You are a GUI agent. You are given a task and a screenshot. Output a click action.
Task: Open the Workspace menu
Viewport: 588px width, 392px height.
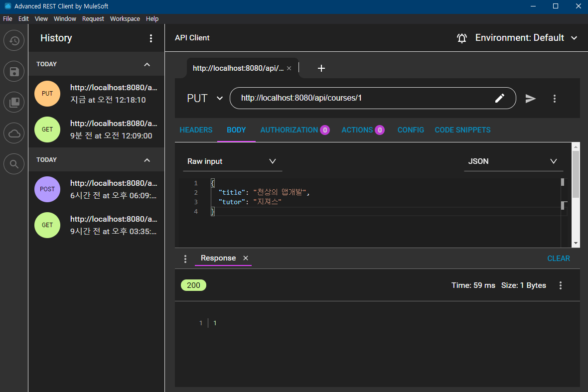point(125,19)
